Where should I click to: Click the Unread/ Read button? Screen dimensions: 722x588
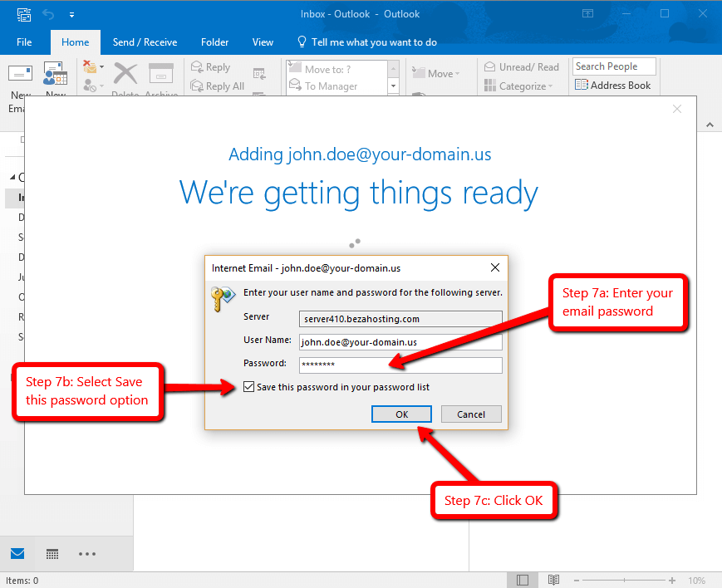(522, 67)
